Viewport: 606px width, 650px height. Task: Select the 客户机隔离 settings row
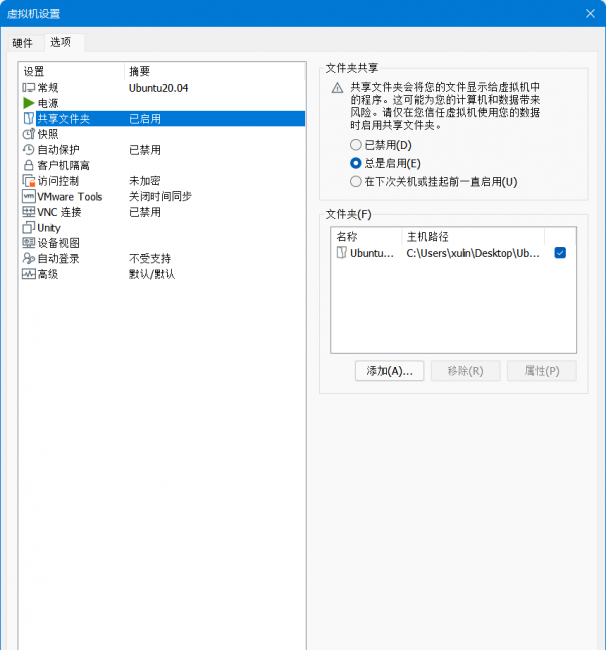pos(163,165)
